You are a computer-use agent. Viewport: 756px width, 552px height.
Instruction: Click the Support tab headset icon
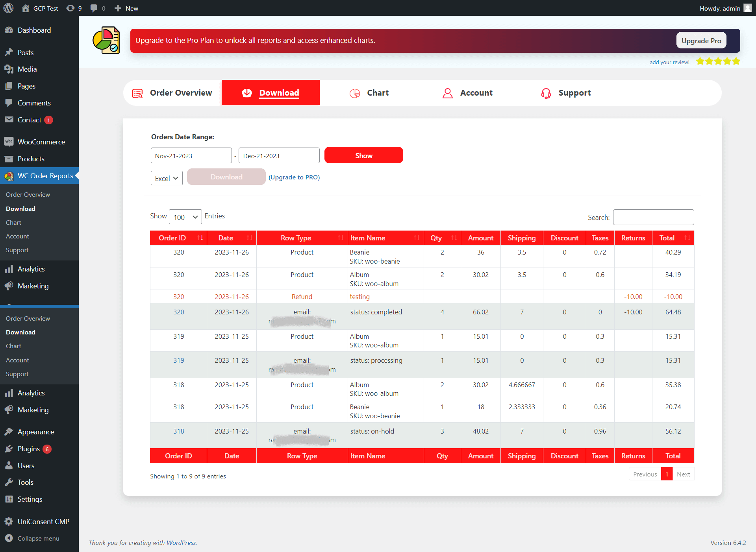546,93
